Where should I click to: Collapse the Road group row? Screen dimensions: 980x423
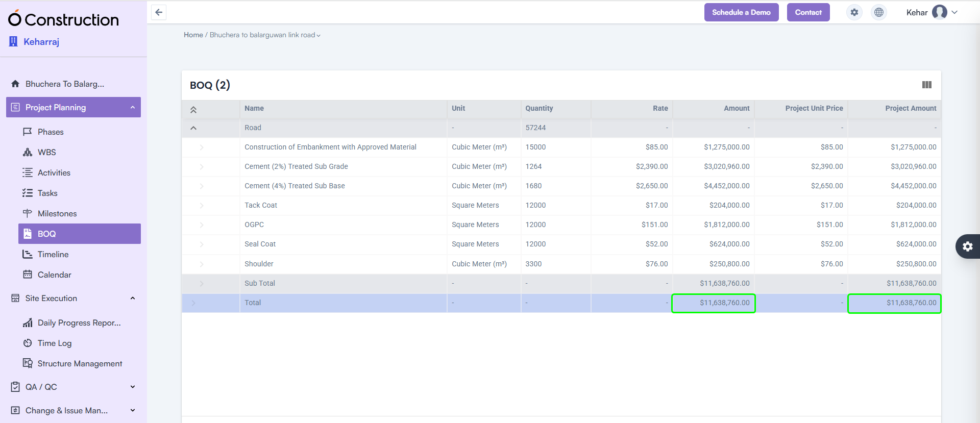(193, 128)
